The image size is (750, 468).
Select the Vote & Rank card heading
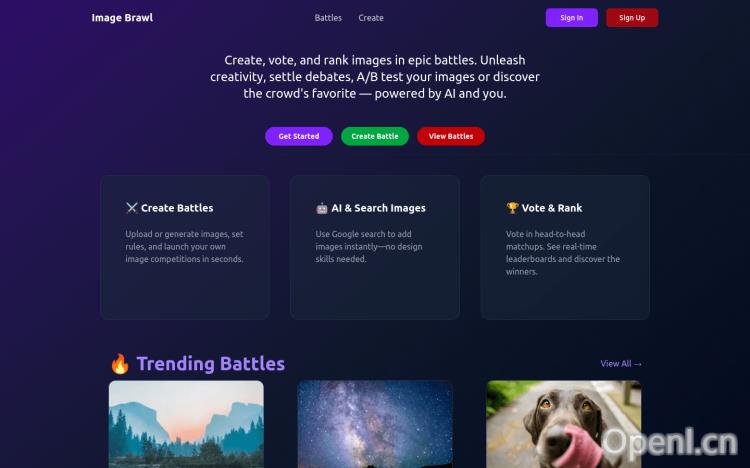coord(552,208)
